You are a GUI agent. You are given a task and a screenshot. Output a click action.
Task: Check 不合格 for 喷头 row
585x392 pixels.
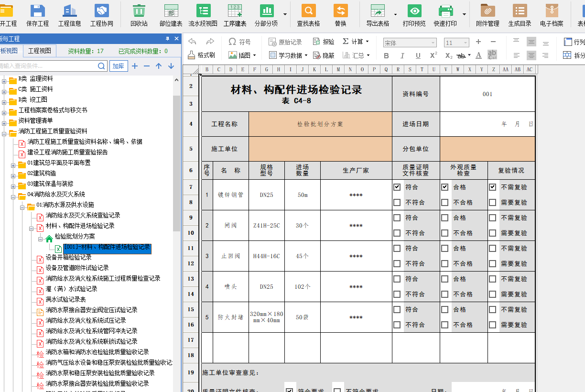click(444, 294)
